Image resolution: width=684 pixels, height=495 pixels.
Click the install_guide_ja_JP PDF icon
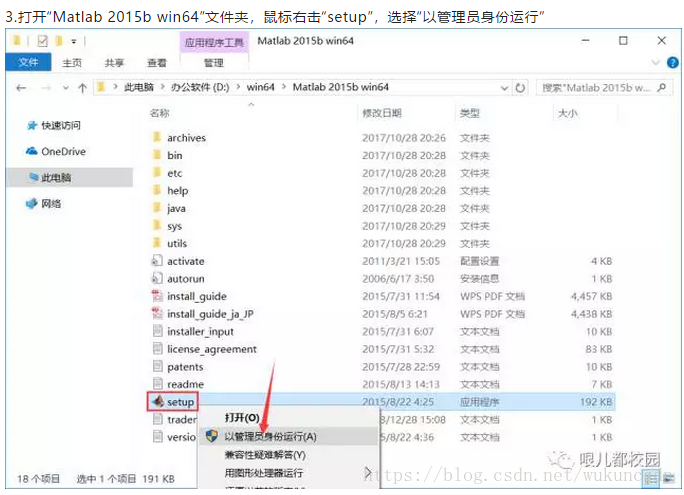(x=157, y=314)
